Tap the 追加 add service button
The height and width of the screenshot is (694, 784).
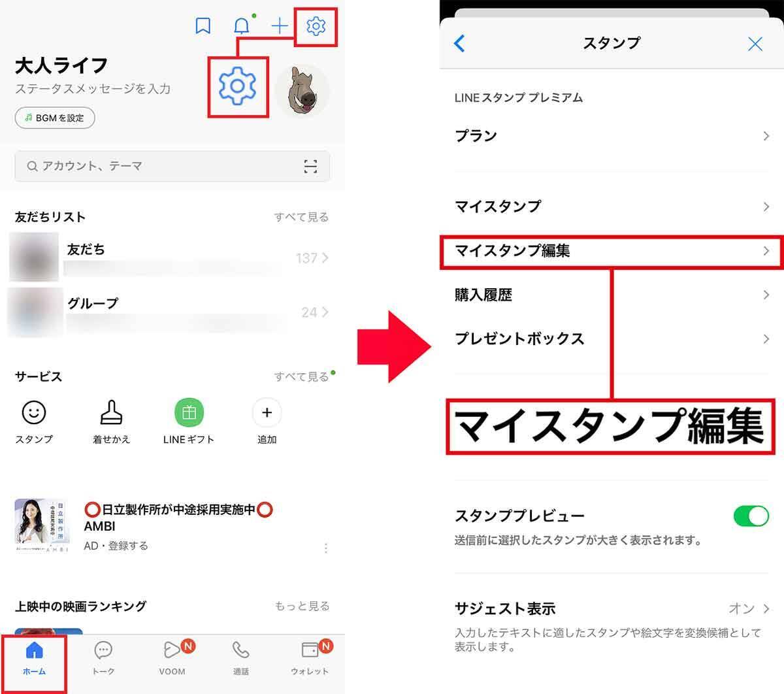coord(267,413)
